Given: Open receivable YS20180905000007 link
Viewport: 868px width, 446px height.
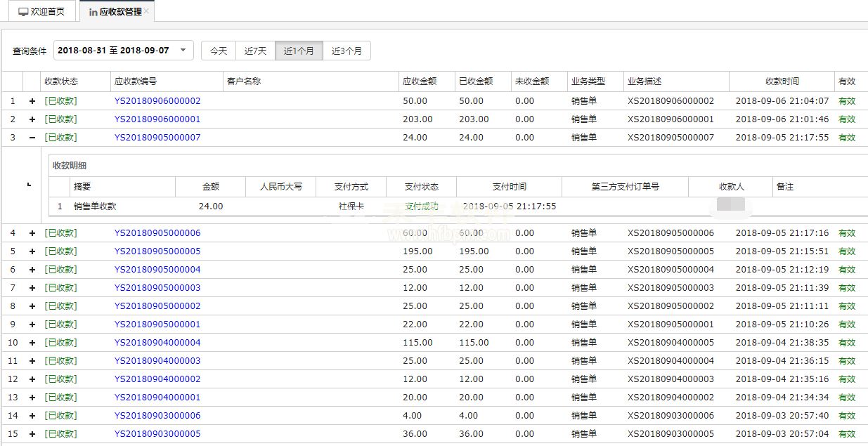Looking at the screenshot, I should 157,138.
